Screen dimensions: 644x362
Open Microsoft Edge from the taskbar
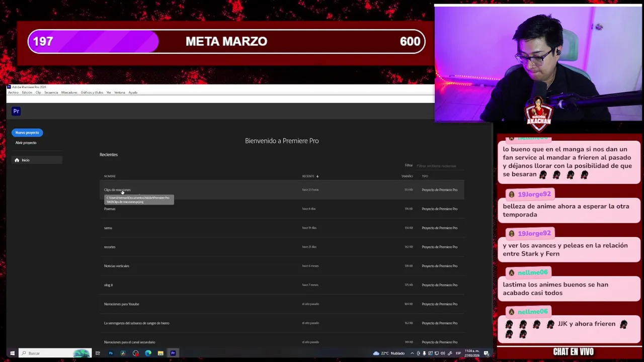coord(148,353)
